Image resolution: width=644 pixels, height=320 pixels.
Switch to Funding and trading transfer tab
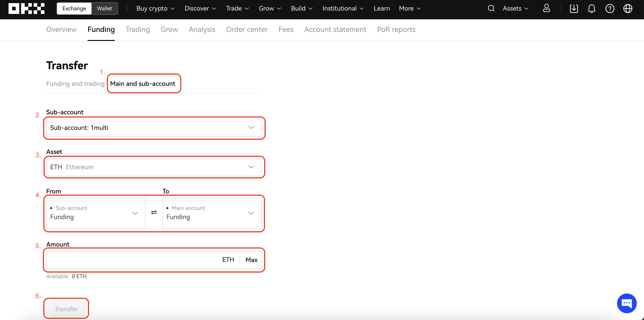coord(75,84)
